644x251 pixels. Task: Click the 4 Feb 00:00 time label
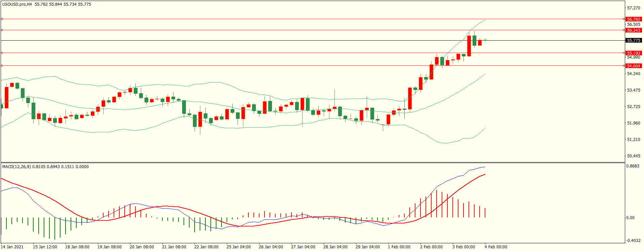pos(496,247)
